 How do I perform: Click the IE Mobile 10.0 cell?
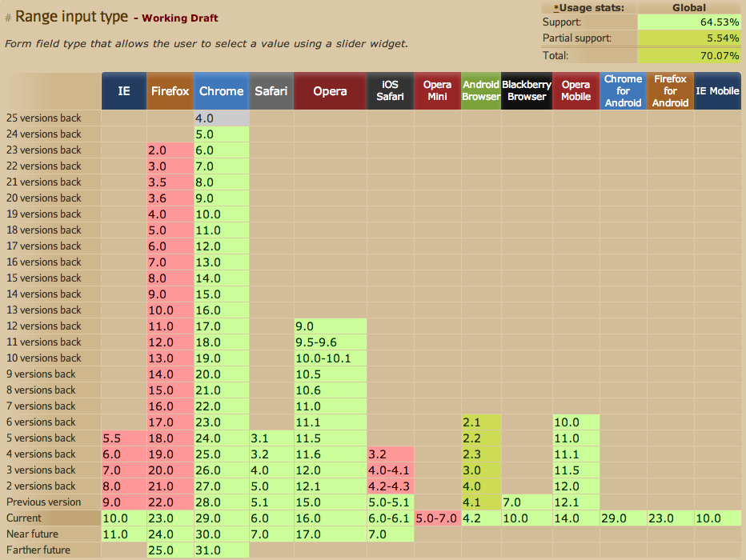tap(717, 518)
